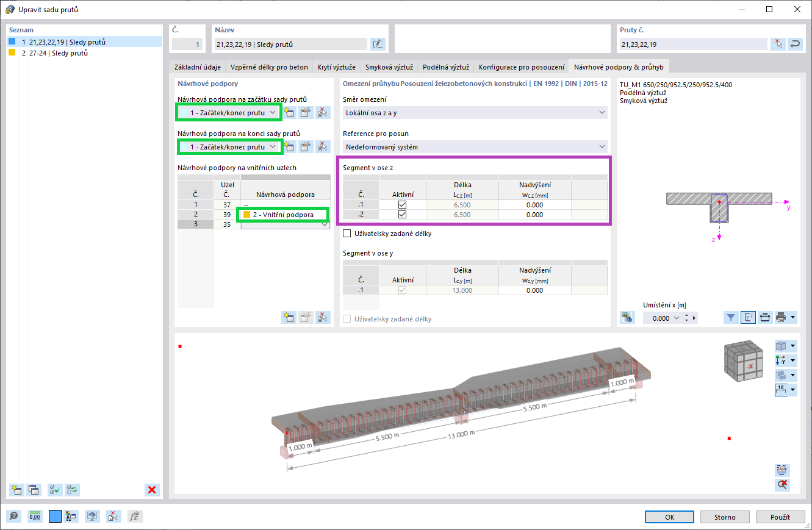The width and height of the screenshot is (812, 530).
Task: Open the units and decimal places icon
Action: 34,516
